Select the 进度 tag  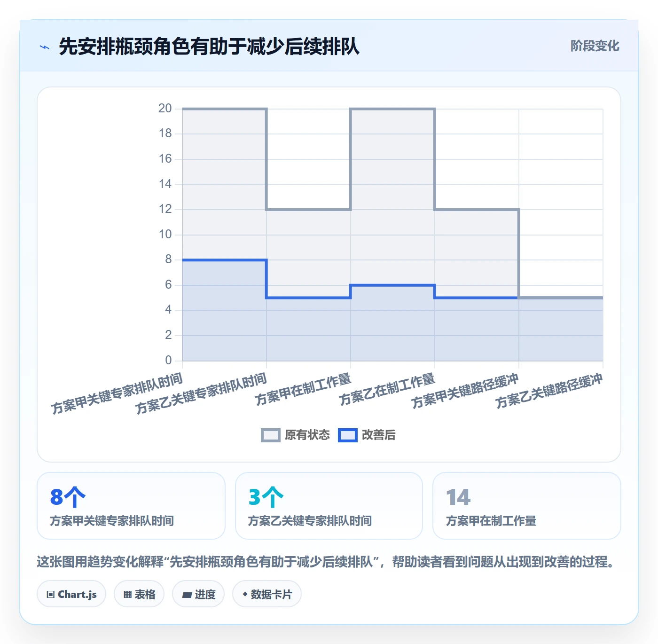coord(198,594)
